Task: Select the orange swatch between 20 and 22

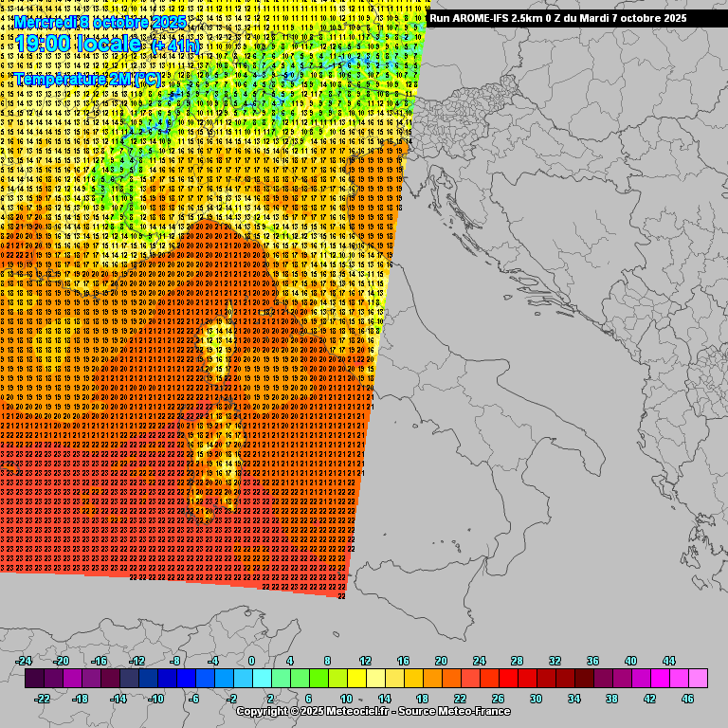Action: (x=451, y=678)
